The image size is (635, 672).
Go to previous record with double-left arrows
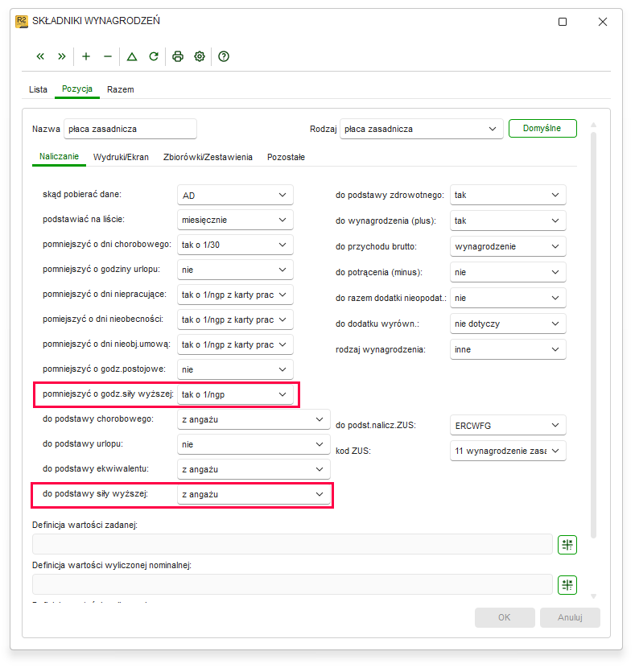pyautogui.click(x=40, y=56)
